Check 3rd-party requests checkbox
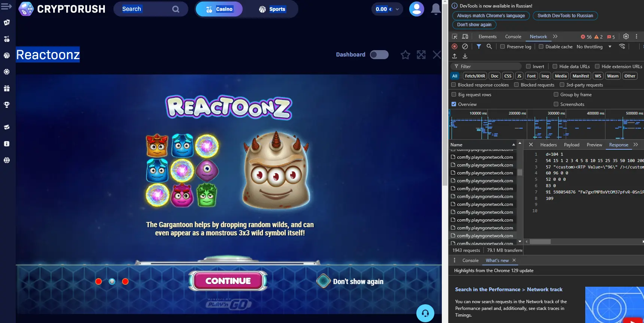The width and height of the screenshot is (644, 323). pos(562,85)
